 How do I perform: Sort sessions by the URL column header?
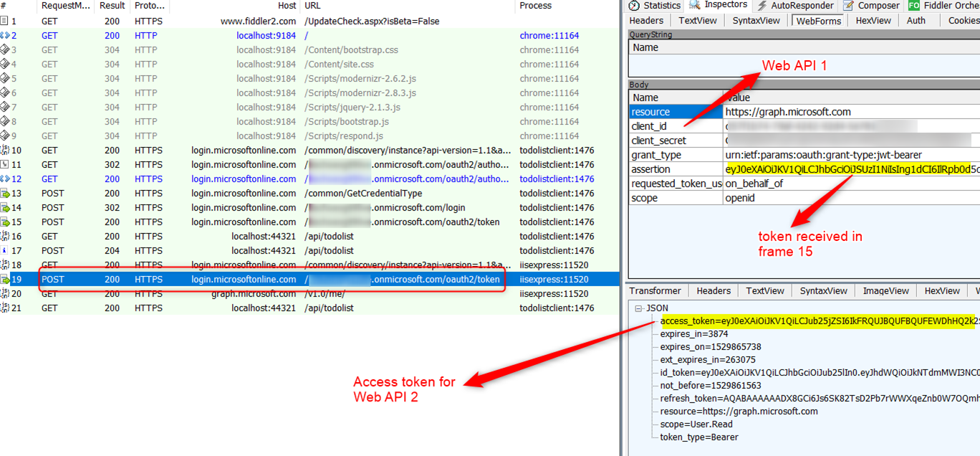[407, 6]
